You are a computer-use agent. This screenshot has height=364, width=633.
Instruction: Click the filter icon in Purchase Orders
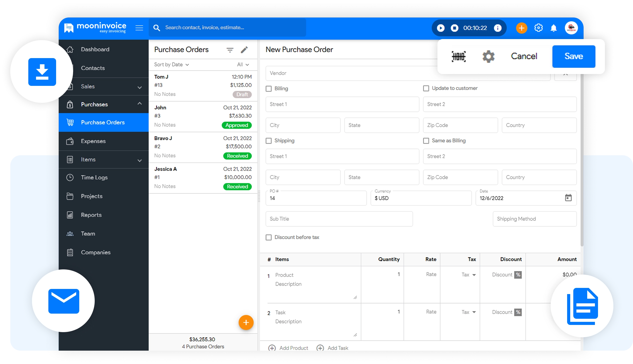[230, 50]
